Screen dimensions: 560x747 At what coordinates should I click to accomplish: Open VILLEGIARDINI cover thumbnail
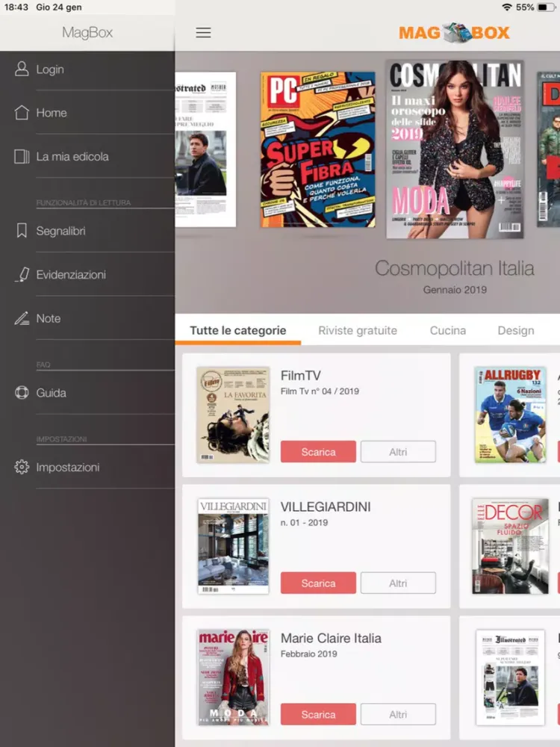pyautogui.click(x=233, y=547)
